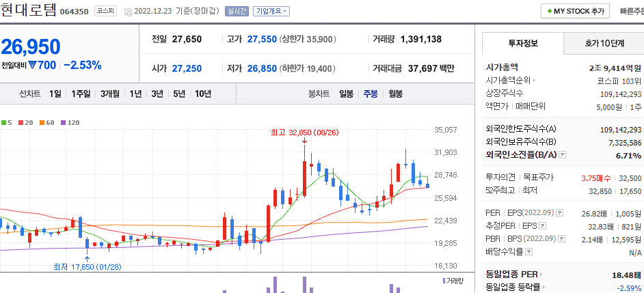The image size is (644, 293).
Task: Select the 3개월 line chart period
Action: pyautogui.click(x=110, y=94)
